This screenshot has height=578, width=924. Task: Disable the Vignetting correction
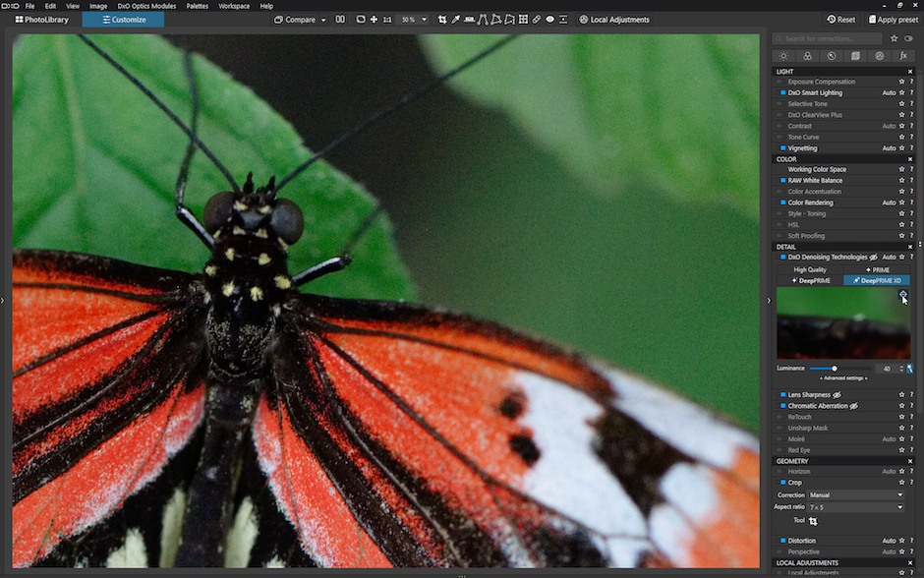point(783,148)
